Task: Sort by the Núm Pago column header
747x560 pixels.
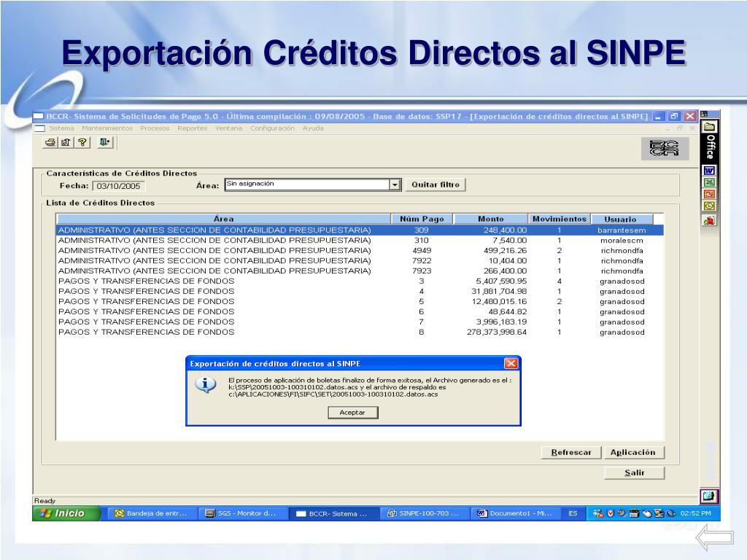Action: (422, 219)
